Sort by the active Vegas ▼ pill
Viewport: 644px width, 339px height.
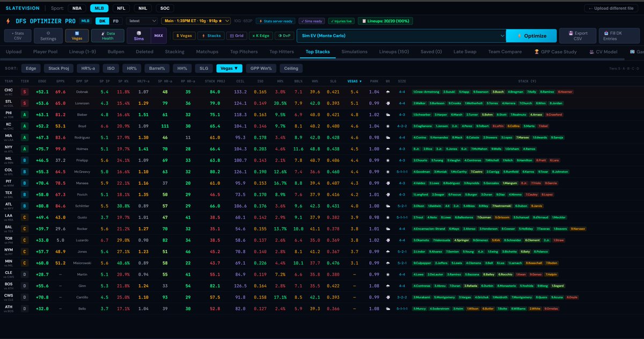[229, 68]
